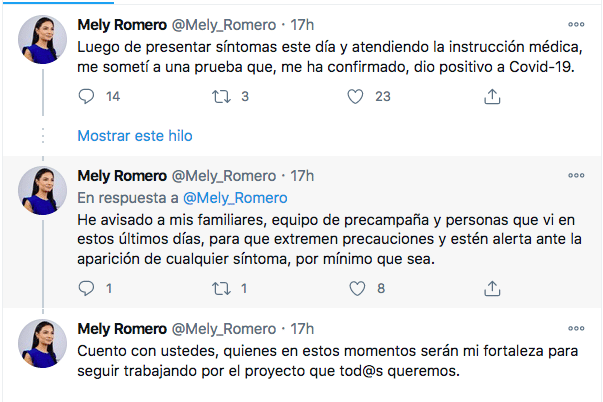Screen dimensions: 603x402
Task: Open Mely Romero avatar on second tweet
Action: click(x=42, y=190)
